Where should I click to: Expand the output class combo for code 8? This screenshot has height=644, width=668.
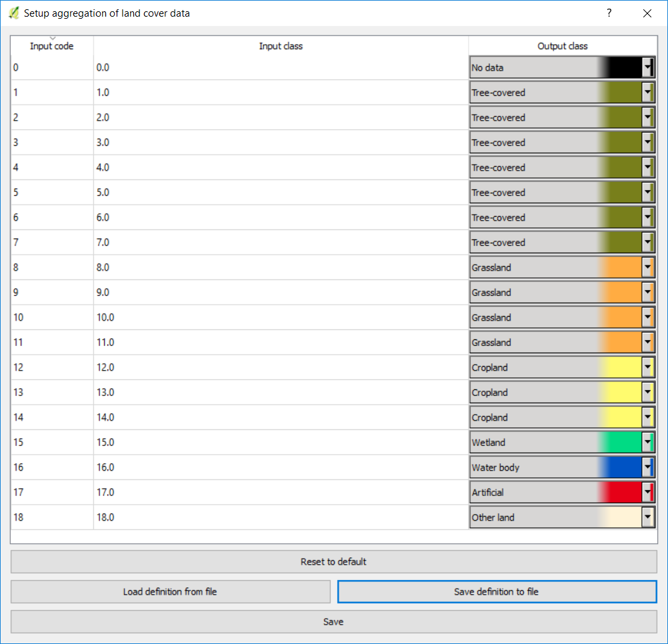[x=647, y=267]
